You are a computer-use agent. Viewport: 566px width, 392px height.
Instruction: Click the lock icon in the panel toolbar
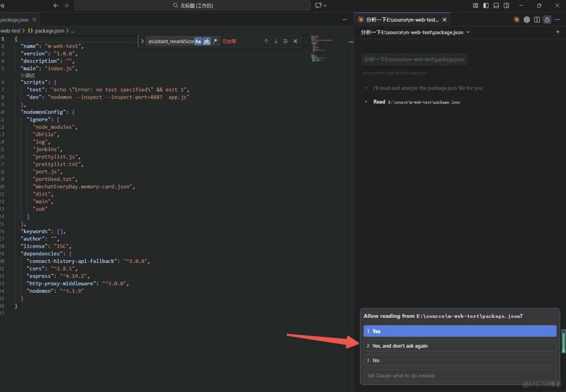[x=546, y=20]
